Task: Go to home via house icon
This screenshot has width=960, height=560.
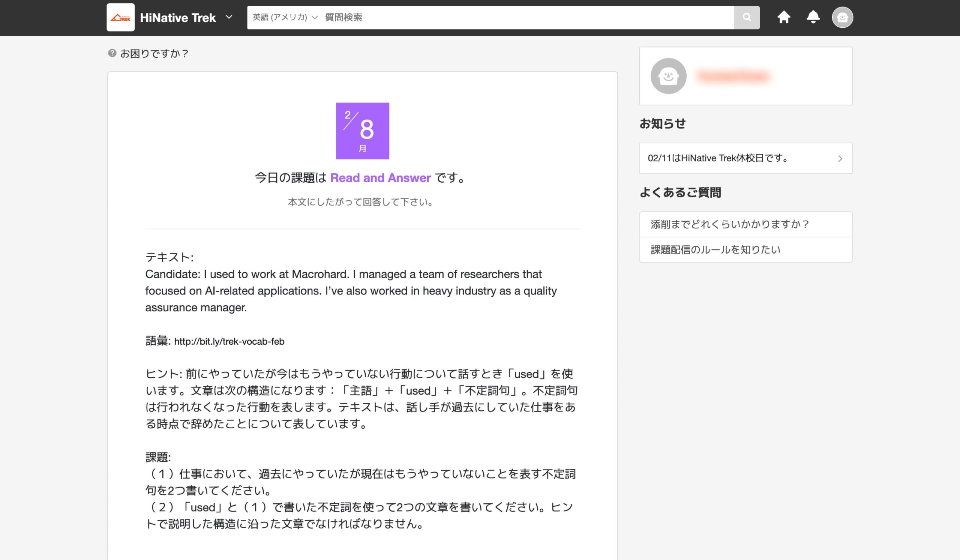Action: tap(784, 17)
